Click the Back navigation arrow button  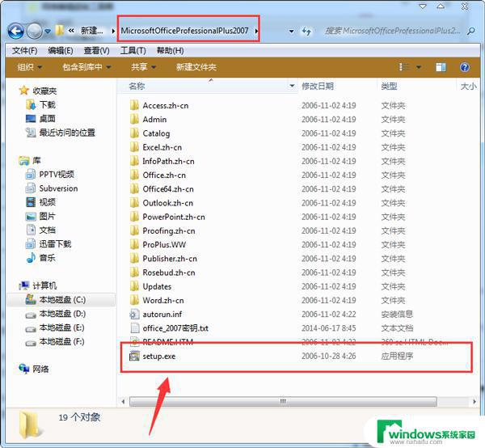(x=15, y=32)
